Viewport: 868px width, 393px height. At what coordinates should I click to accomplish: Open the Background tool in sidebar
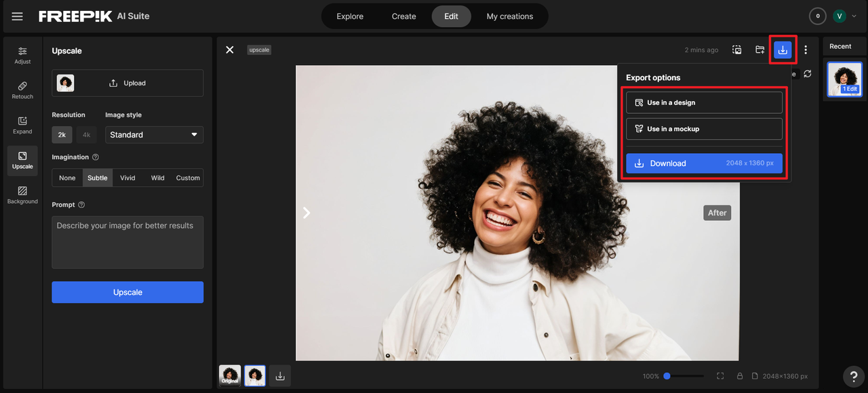22,195
